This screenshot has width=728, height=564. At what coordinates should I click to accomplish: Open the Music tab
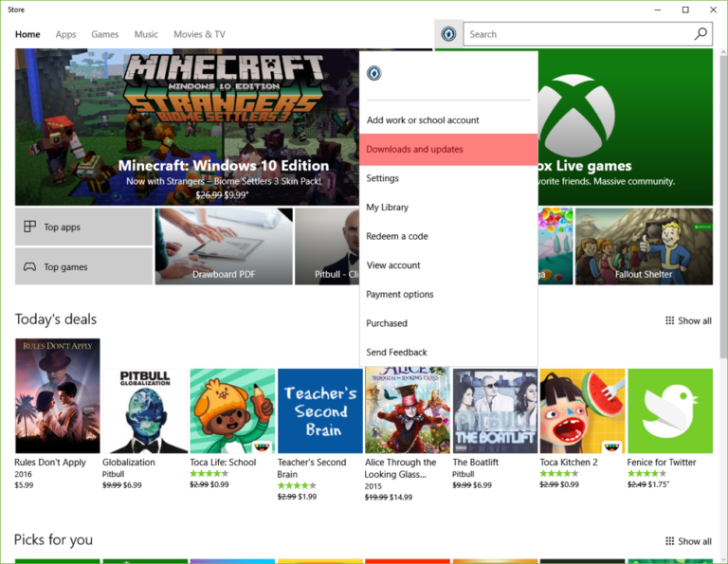pos(146,34)
